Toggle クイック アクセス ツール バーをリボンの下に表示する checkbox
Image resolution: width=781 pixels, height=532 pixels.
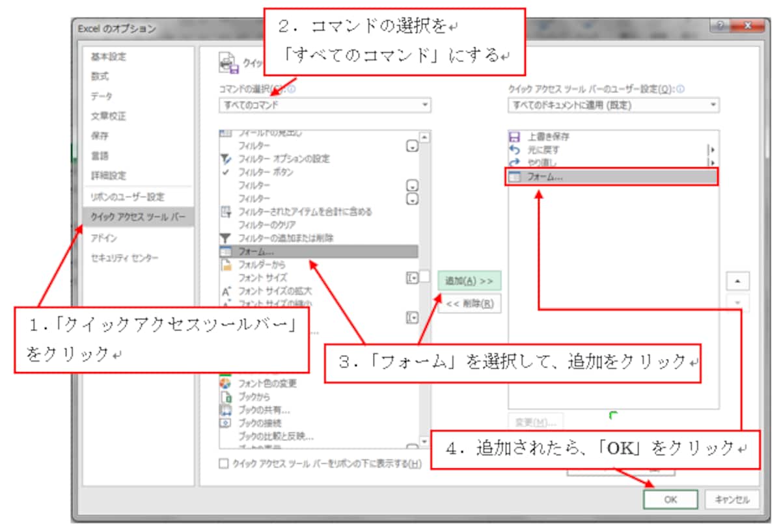click(x=224, y=464)
